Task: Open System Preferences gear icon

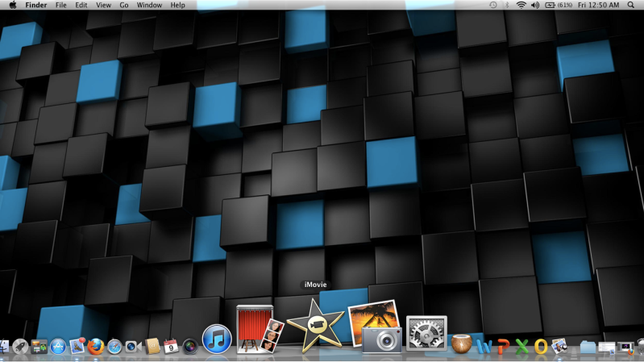Action: click(426, 334)
